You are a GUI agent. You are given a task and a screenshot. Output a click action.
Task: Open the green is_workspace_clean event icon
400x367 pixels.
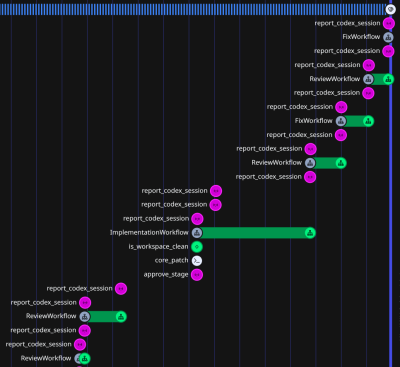[x=197, y=247]
